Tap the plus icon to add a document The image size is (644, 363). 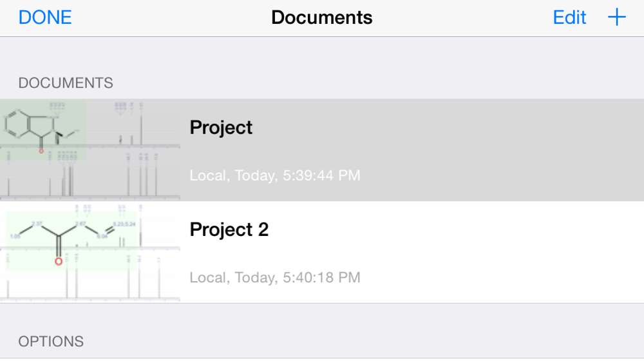[616, 17]
